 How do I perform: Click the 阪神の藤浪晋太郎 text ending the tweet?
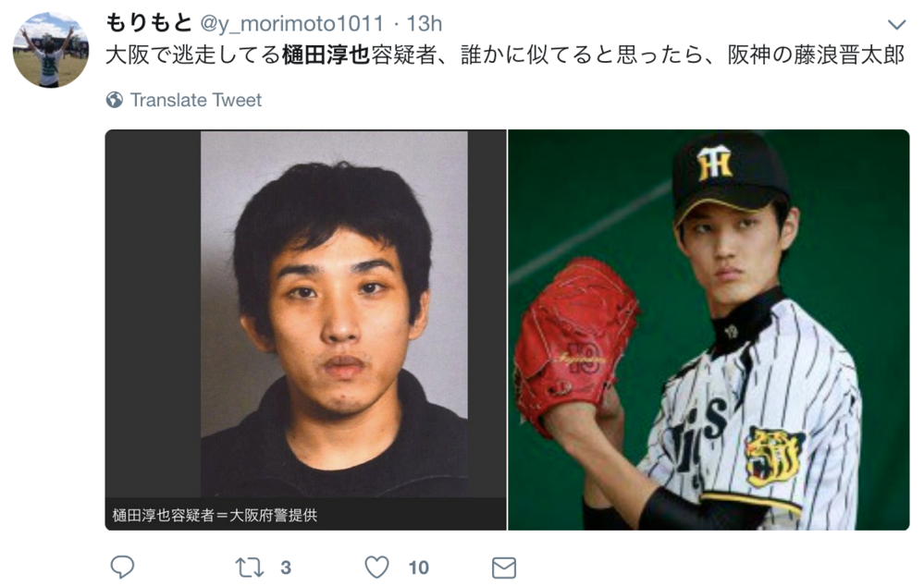816,55
